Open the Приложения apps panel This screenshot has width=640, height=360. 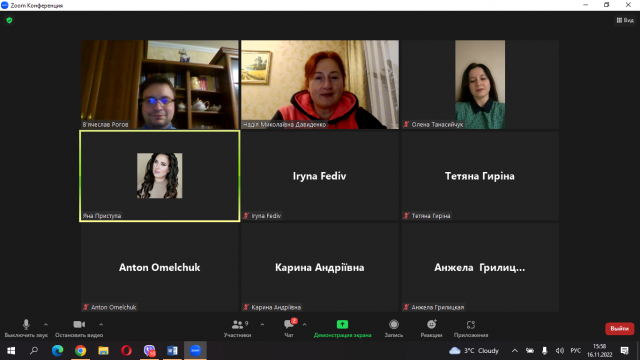(471, 328)
